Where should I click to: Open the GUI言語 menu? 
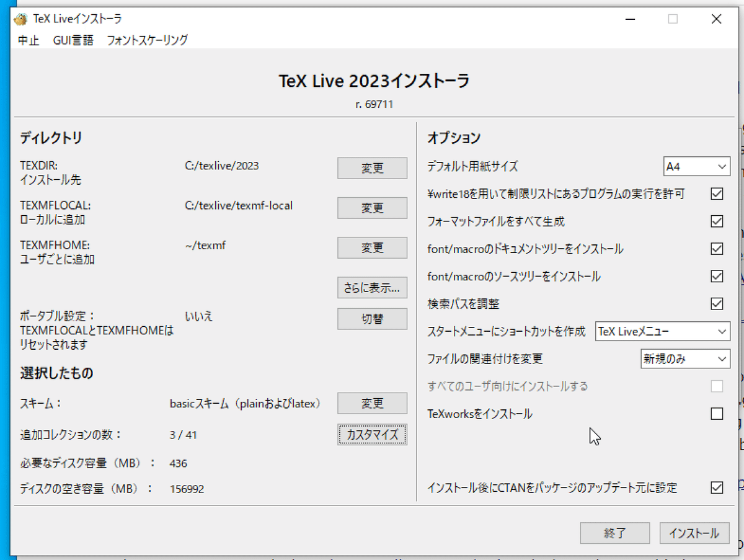coord(73,40)
